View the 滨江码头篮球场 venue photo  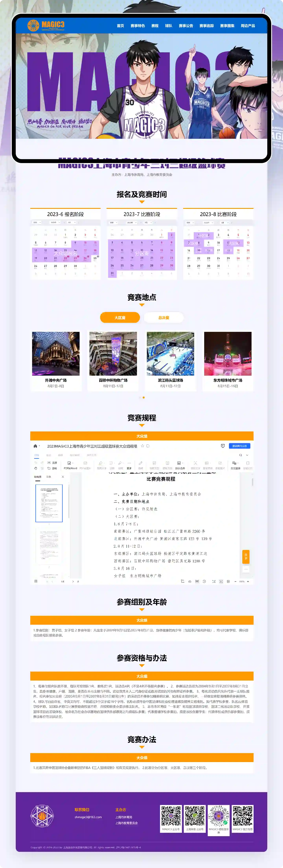pyautogui.click(x=170, y=353)
